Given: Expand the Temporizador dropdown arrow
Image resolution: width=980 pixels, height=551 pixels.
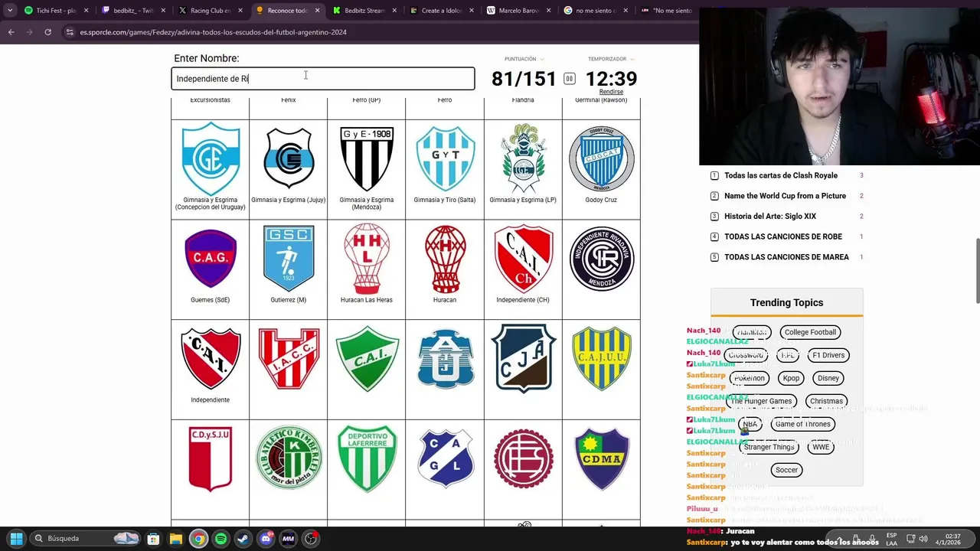Looking at the screenshot, I should 632,59.
